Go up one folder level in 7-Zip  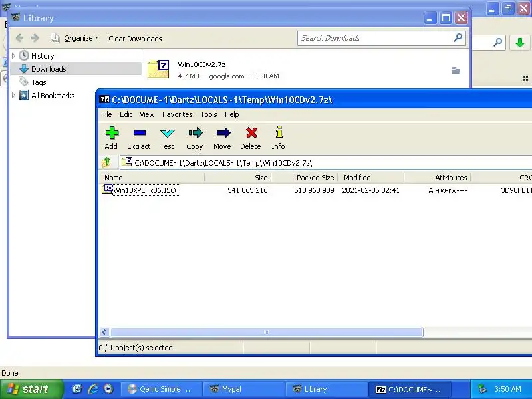106,162
